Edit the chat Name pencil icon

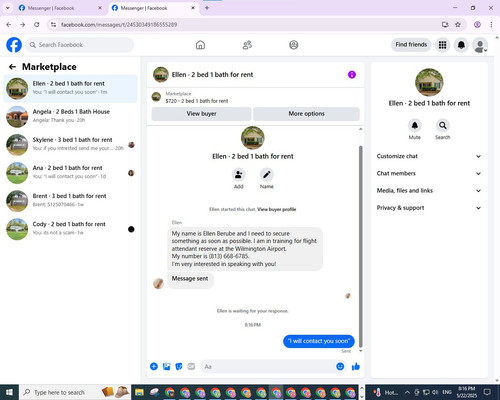tap(267, 175)
